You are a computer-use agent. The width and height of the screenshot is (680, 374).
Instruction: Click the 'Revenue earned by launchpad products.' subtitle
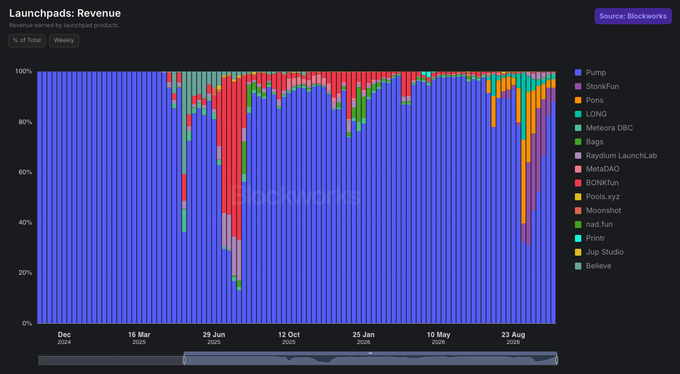click(64, 25)
